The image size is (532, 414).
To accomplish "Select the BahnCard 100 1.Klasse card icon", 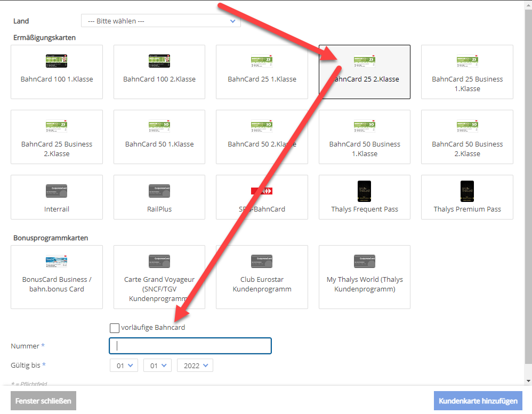I will (57, 61).
